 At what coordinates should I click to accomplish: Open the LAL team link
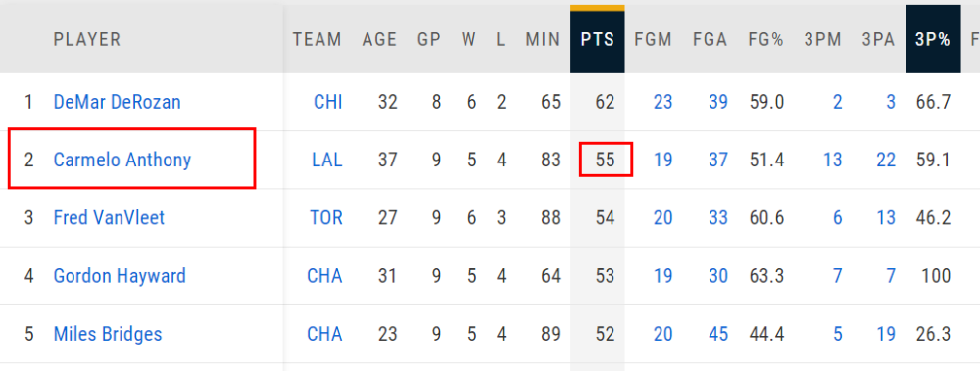[327, 160]
